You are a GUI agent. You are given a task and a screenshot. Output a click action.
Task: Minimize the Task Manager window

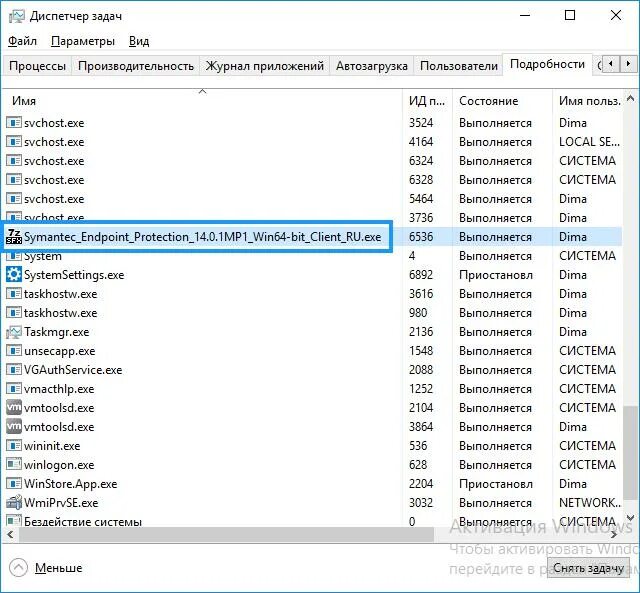pyautogui.click(x=525, y=16)
